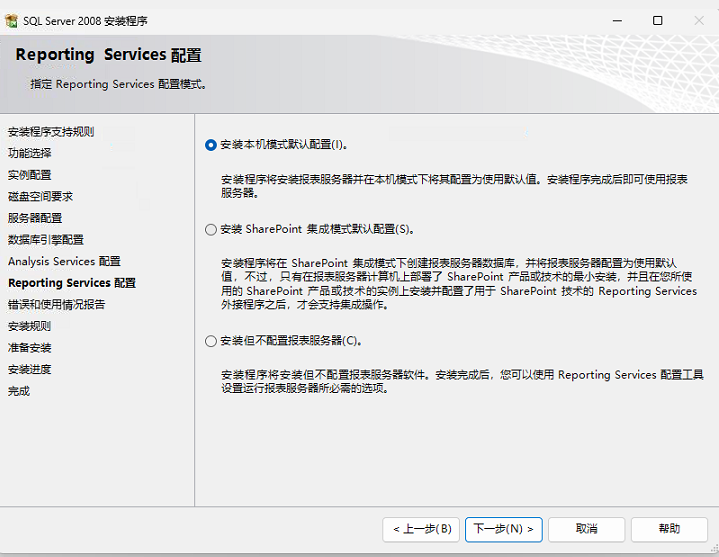Minimize the SQL Server setup window

point(617,21)
